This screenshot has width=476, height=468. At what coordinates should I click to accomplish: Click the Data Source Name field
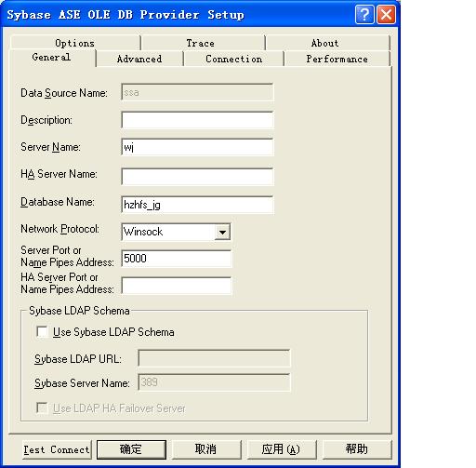pos(197,92)
